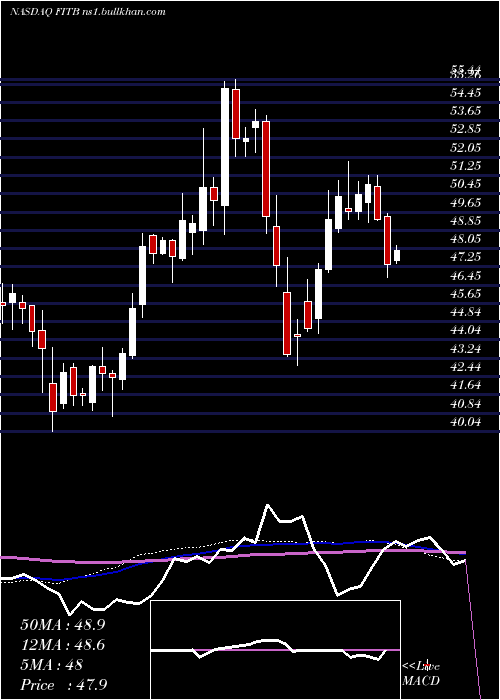Select the 42.44 price label

pos(466,367)
